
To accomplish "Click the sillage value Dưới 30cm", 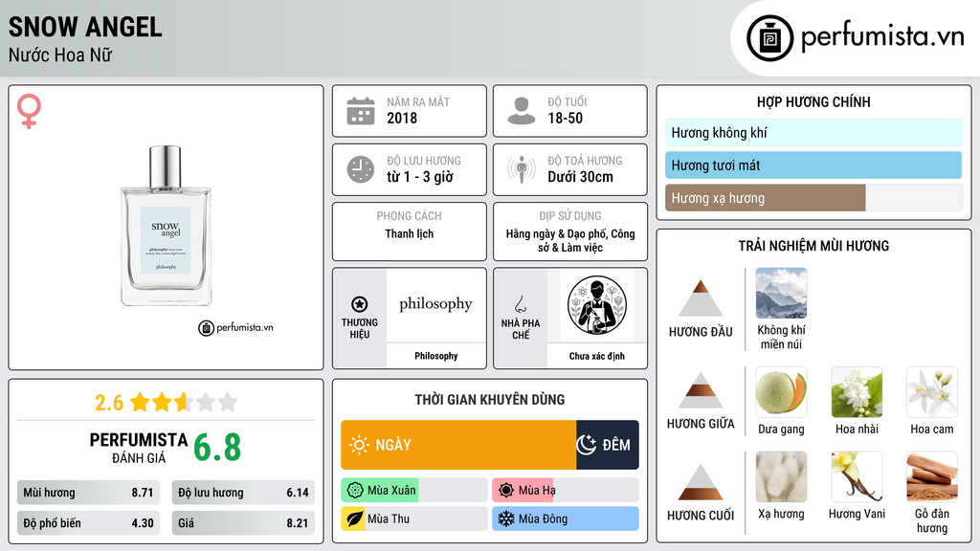I will pyautogui.click(x=580, y=177).
